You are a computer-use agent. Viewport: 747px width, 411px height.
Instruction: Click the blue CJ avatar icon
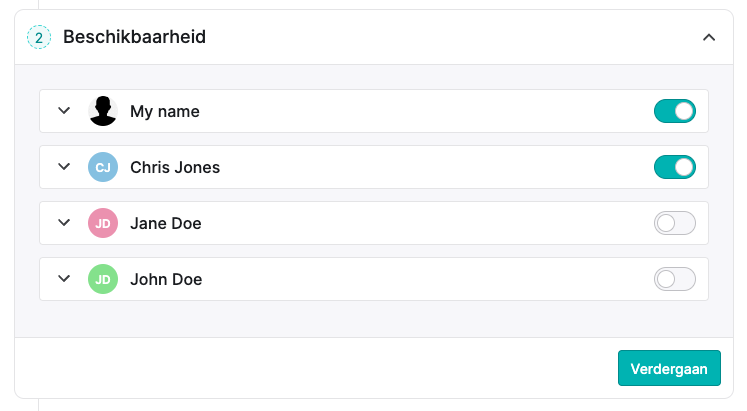coord(103,167)
